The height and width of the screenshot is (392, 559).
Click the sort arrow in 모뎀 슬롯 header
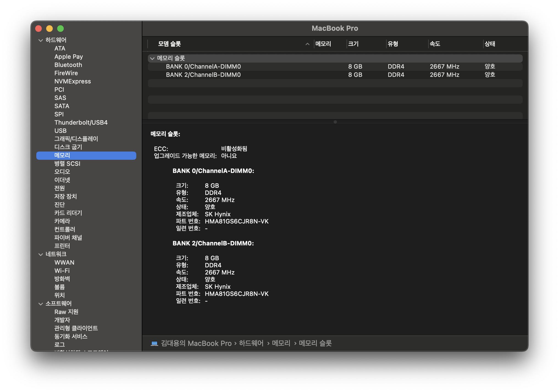[307, 44]
